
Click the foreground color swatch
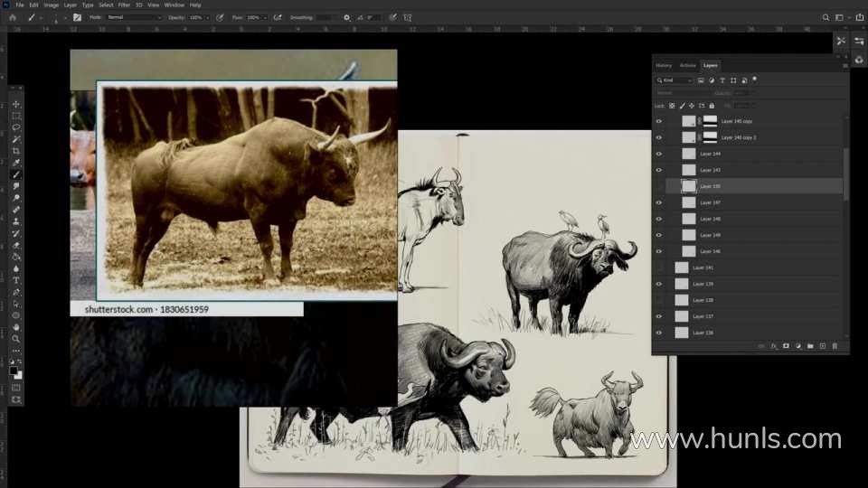14,370
